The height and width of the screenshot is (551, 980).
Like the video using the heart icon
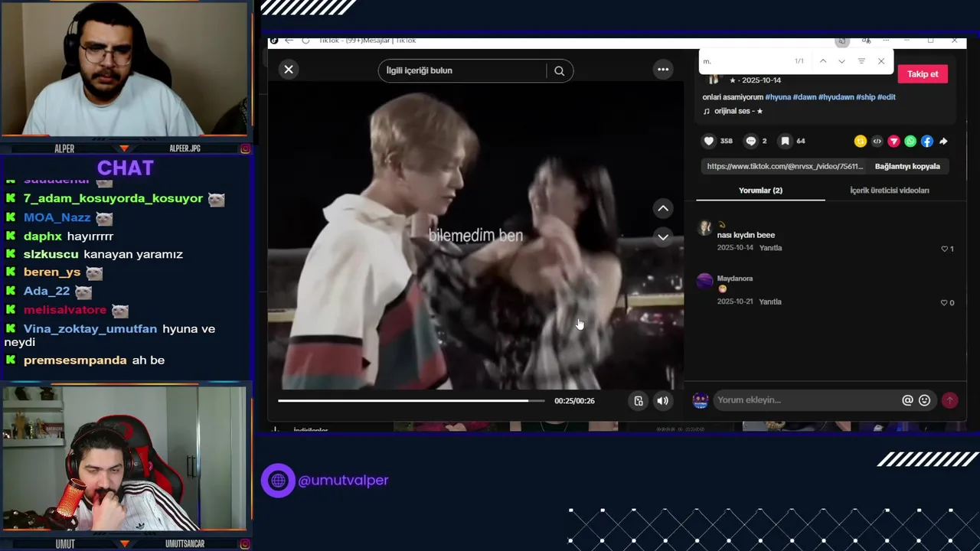[709, 141]
